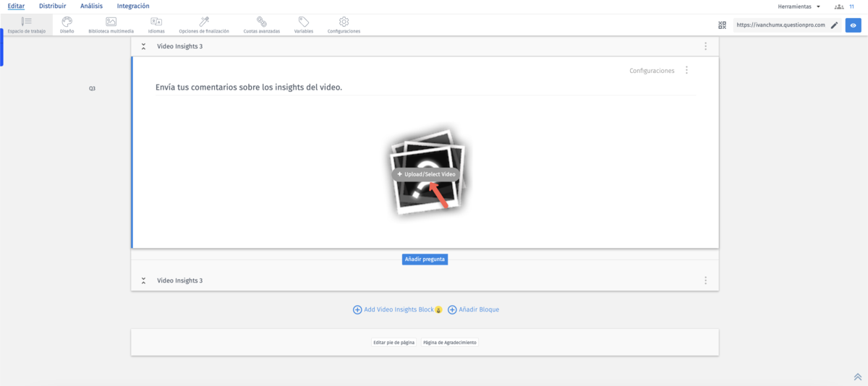Click the Add Video Insights Block link
Image resolution: width=868 pixels, height=386 pixels.
pyautogui.click(x=399, y=309)
